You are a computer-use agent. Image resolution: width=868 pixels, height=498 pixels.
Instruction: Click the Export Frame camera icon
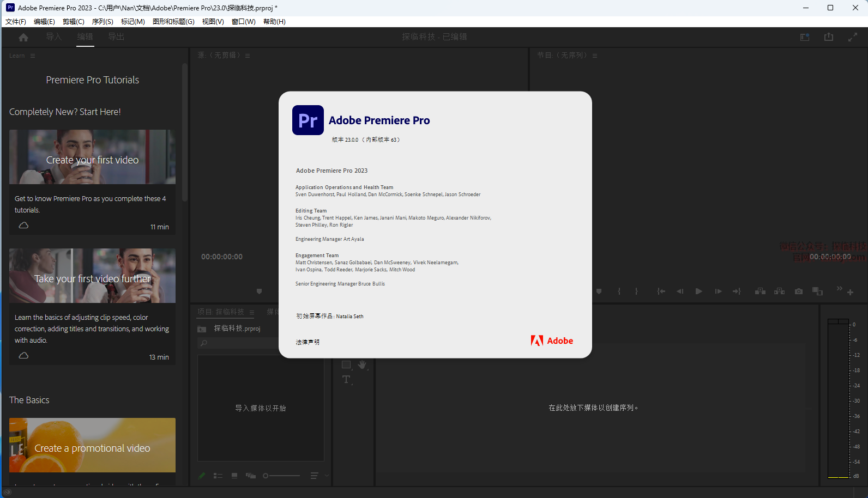(799, 291)
